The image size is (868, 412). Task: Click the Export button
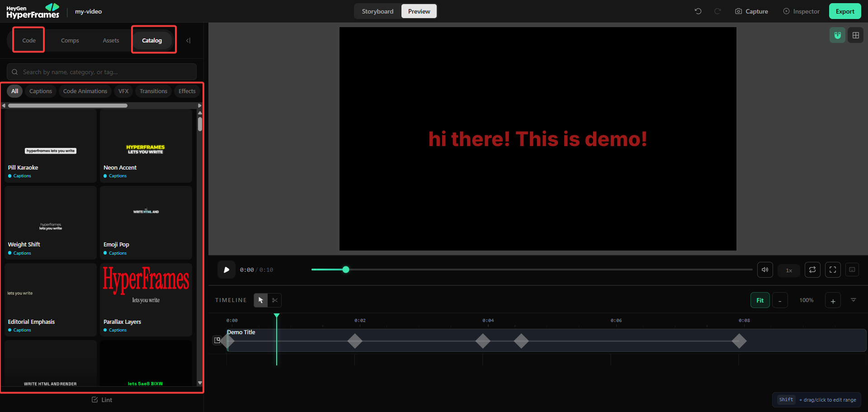click(845, 11)
